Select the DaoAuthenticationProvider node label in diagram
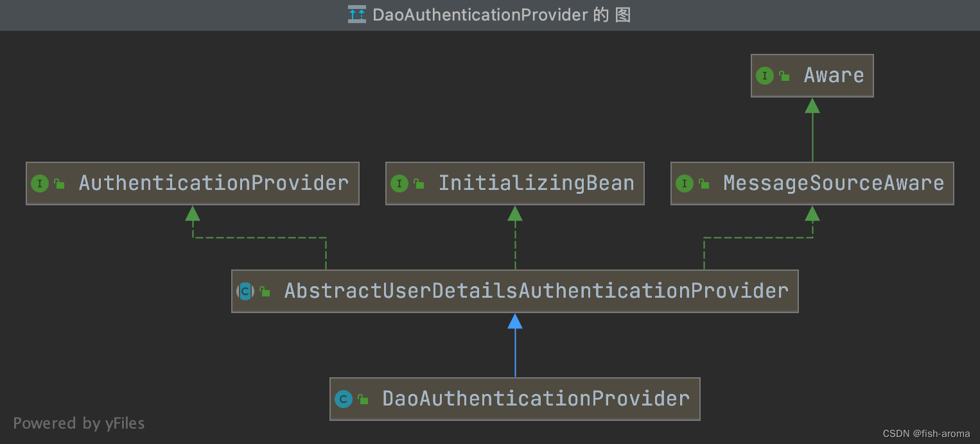This screenshot has height=444, width=980. (536, 399)
